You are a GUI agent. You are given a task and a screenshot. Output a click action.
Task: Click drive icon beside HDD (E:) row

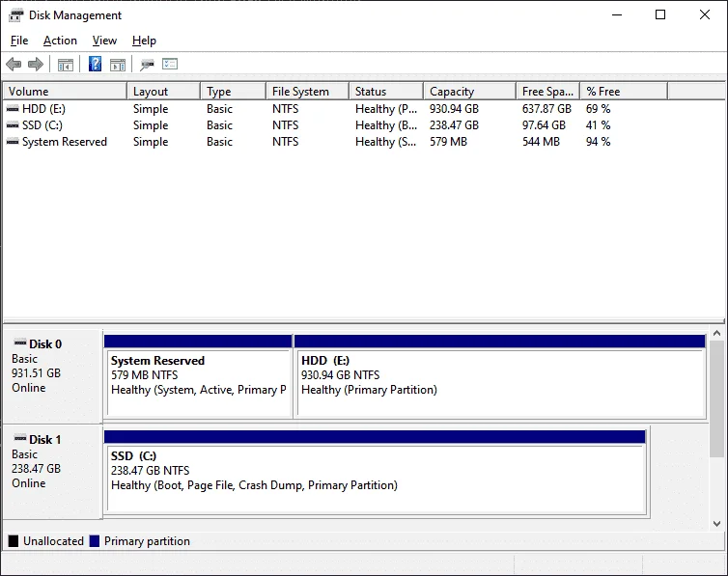[x=13, y=109]
